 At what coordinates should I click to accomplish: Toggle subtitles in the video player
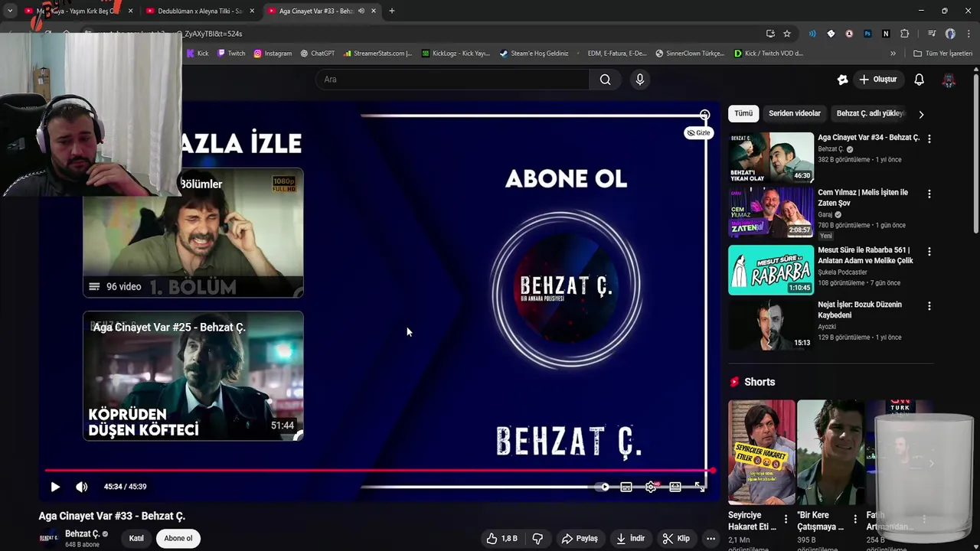(x=626, y=487)
